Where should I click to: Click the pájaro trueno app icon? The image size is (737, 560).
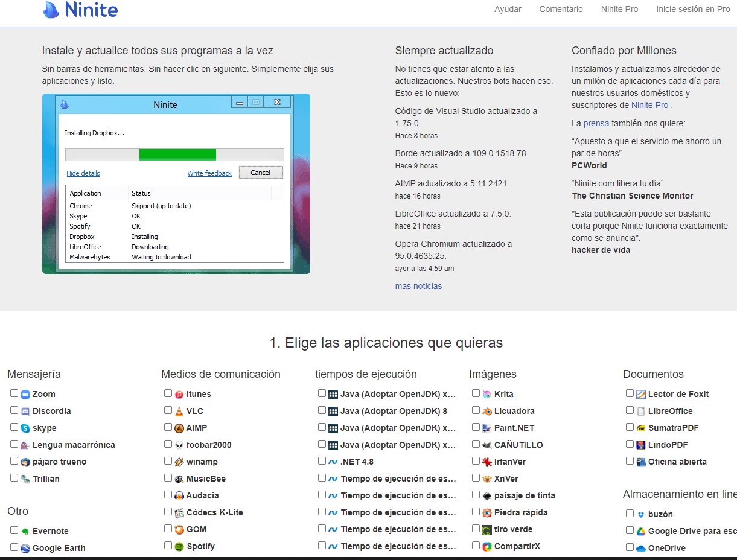pyautogui.click(x=25, y=462)
